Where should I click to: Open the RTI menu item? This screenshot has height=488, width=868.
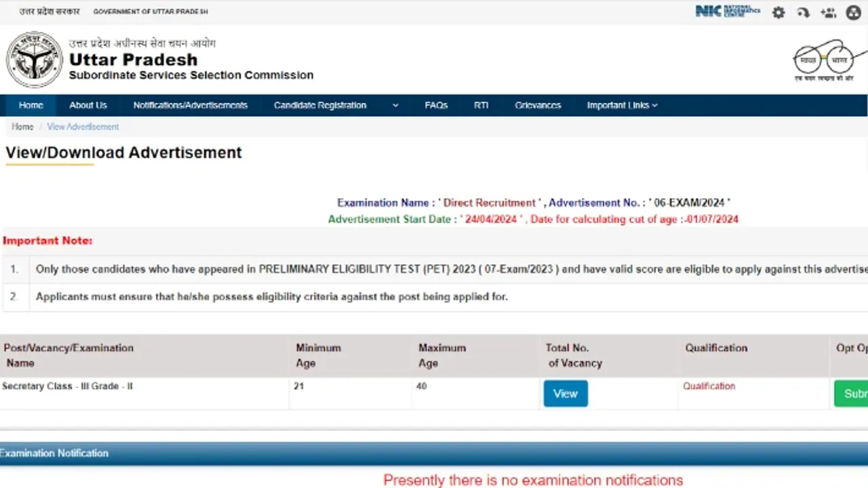(x=481, y=106)
